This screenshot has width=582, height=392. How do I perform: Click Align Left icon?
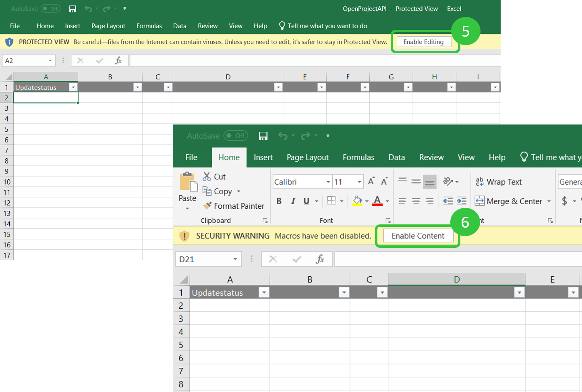(x=402, y=201)
